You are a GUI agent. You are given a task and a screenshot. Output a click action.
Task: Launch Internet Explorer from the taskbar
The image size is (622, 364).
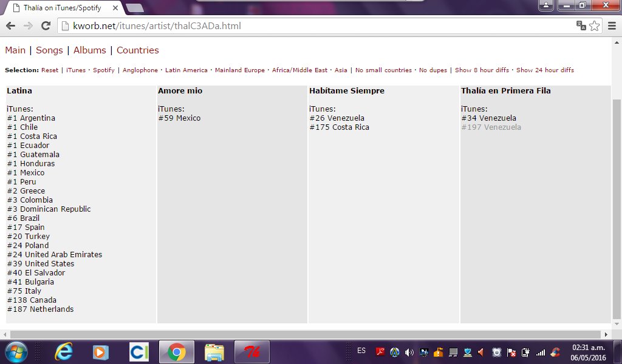click(x=63, y=352)
